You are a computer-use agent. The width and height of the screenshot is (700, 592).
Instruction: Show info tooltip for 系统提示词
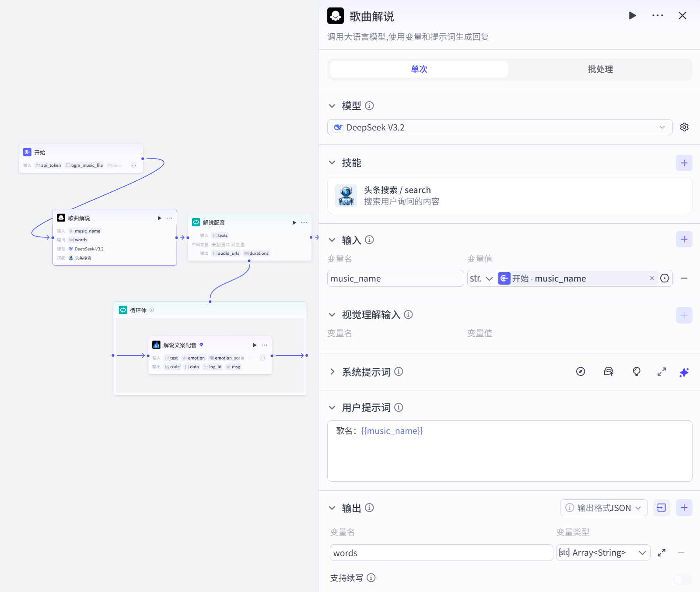click(399, 371)
